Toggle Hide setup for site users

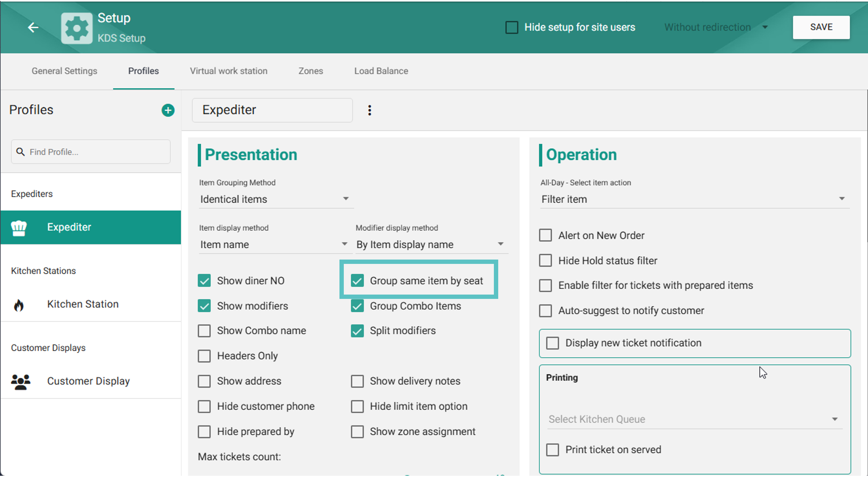[x=512, y=27]
